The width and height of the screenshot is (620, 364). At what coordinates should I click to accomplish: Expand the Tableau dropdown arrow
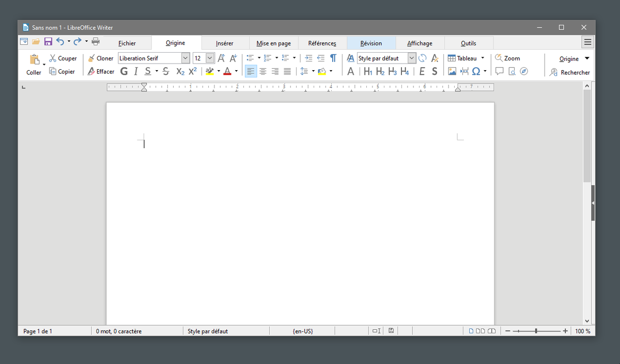pos(483,58)
